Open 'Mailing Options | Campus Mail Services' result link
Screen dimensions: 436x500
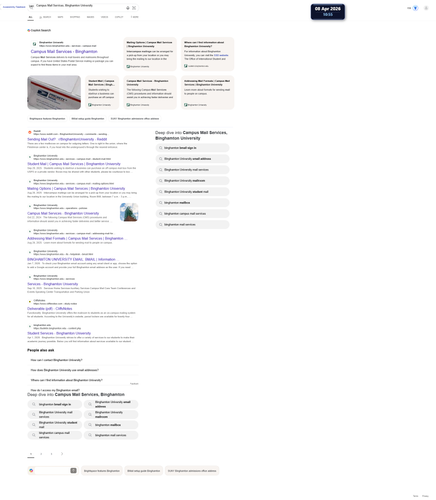(x=76, y=189)
